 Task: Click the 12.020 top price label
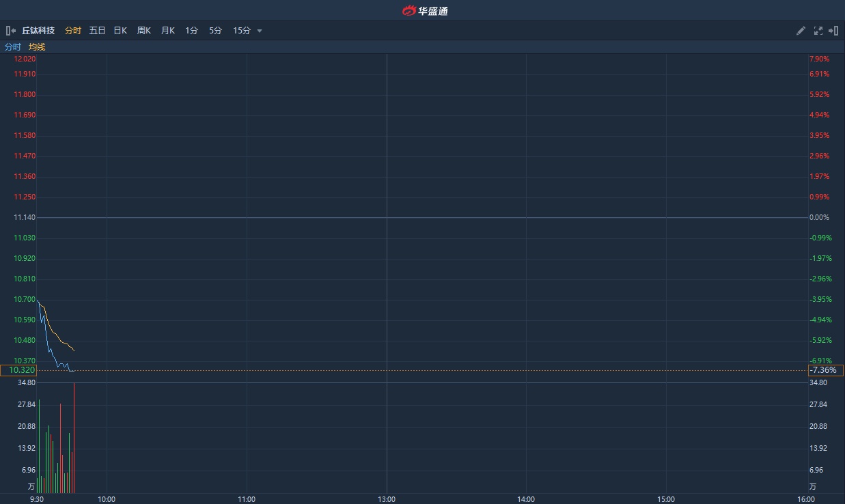click(x=25, y=59)
